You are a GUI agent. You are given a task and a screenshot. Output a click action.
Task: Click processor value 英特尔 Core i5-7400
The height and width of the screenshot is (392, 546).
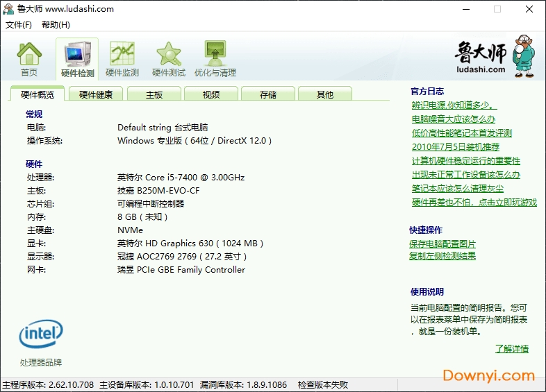[x=181, y=178]
